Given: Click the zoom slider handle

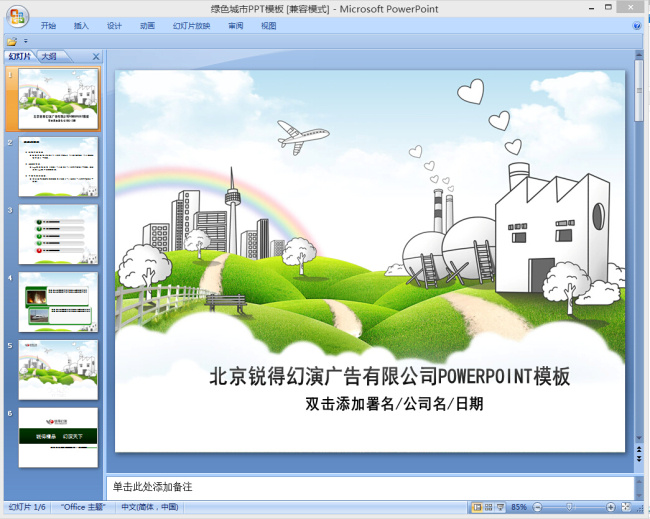Looking at the screenshot, I should 570,507.
